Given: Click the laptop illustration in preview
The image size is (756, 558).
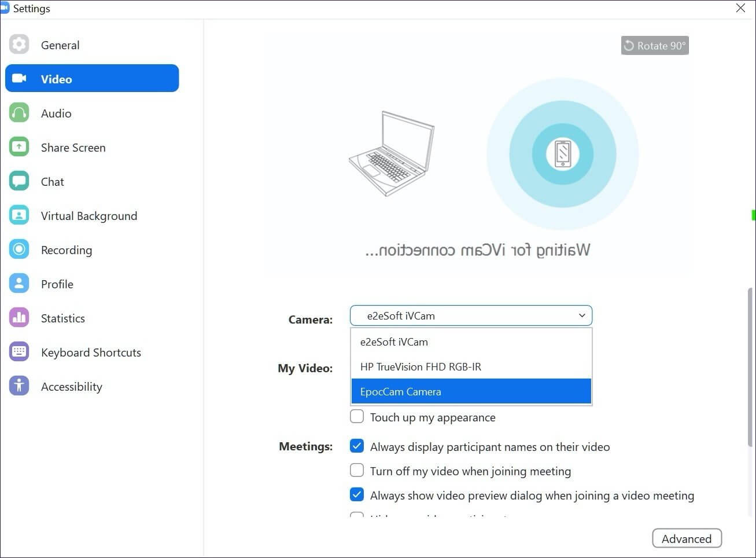Looking at the screenshot, I should (392, 153).
